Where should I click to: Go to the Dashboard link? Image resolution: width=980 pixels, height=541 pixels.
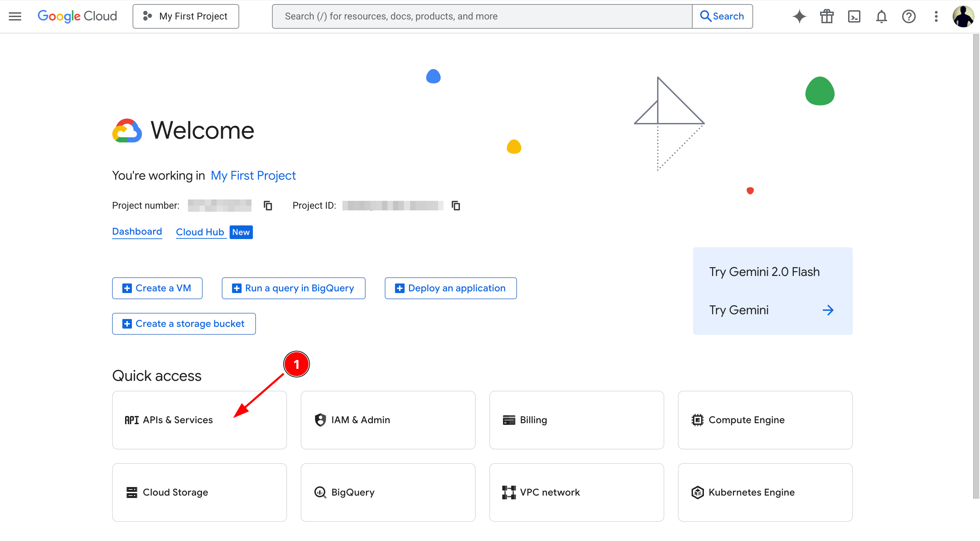[137, 232]
